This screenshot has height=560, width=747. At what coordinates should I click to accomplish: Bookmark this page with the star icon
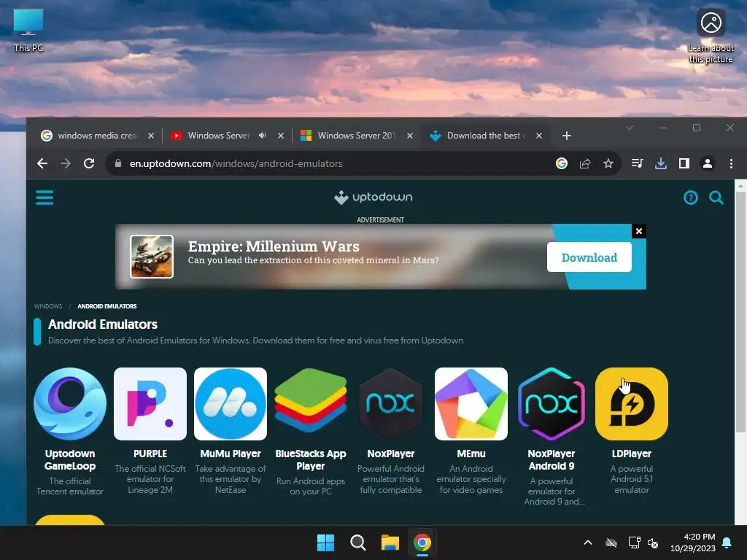(x=608, y=163)
